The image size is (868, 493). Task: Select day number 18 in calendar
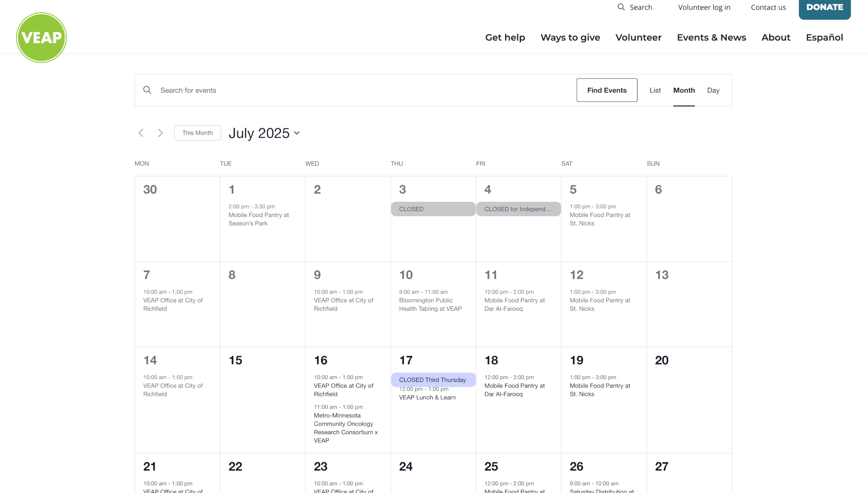[x=491, y=360]
